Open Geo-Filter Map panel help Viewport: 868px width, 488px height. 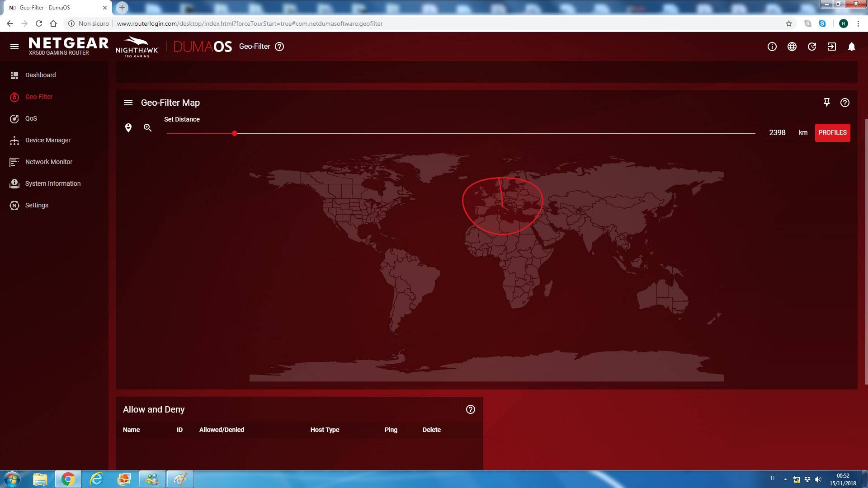click(845, 103)
